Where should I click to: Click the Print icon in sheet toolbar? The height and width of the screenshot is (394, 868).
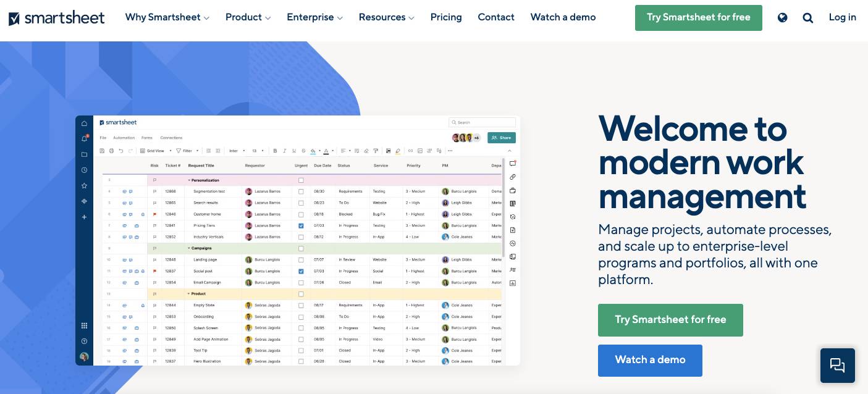point(111,151)
